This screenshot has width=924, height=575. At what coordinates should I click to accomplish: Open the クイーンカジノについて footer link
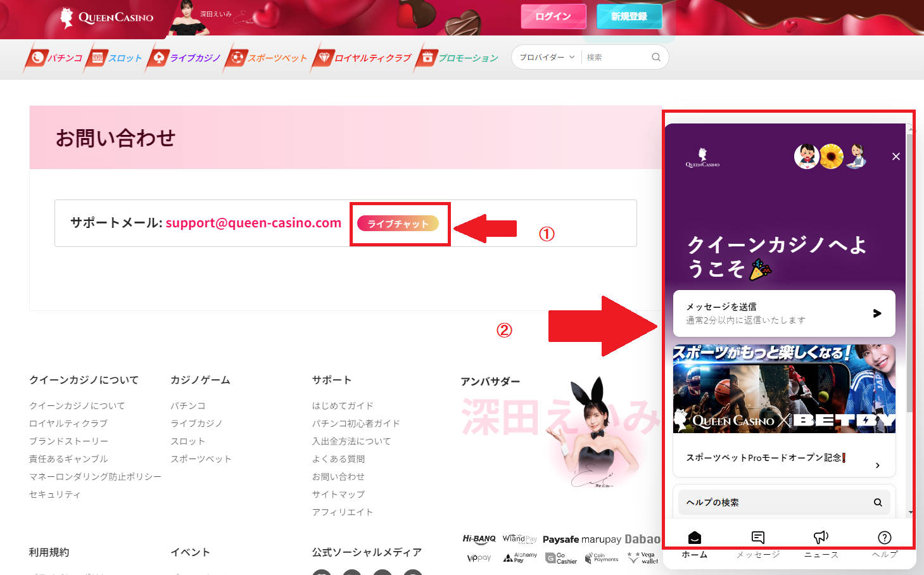[77, 405]
